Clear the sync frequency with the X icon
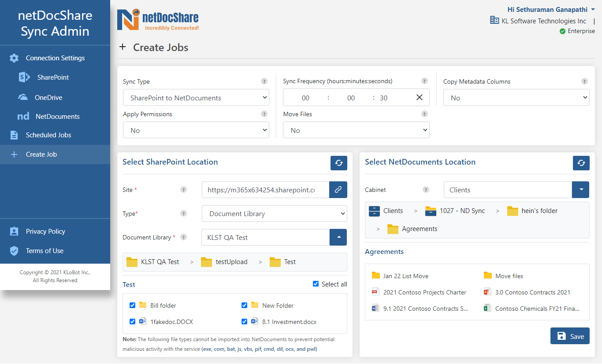The width and height of the screenshot is (602, 364). click(x=420, y=97)
